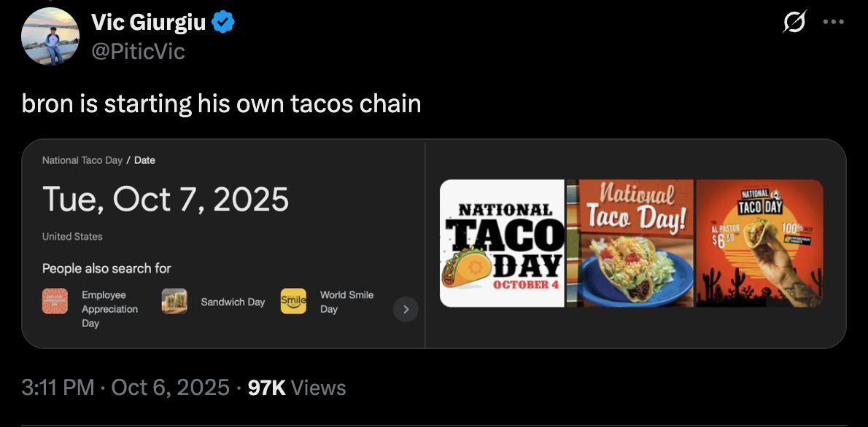Open the @PiticVic handle link

coord(138,51)
